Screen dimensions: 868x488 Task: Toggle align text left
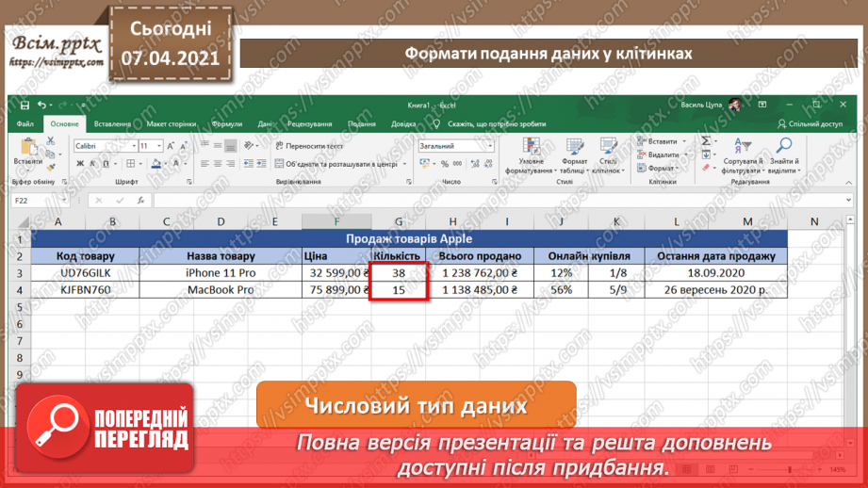(x=205, y=164)
